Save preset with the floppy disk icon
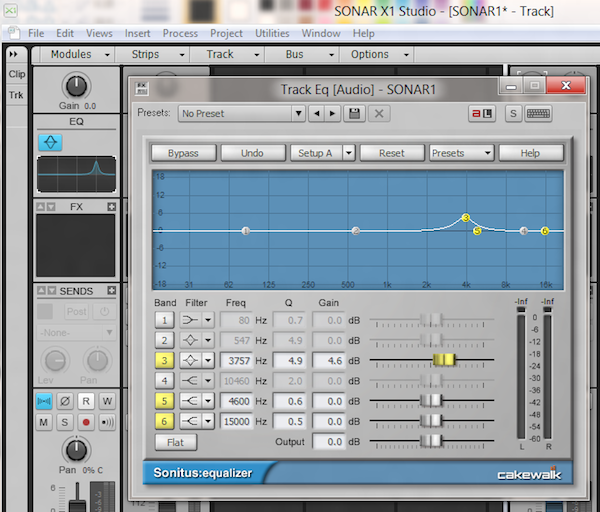600x512 pixels. pyautogui.click(x=354, y=114)
